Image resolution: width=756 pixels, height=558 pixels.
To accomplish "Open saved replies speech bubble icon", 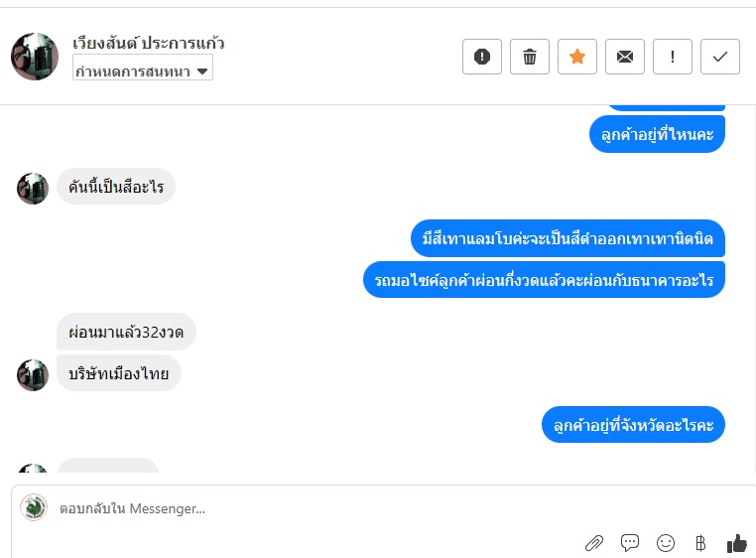I will [629, 543].
